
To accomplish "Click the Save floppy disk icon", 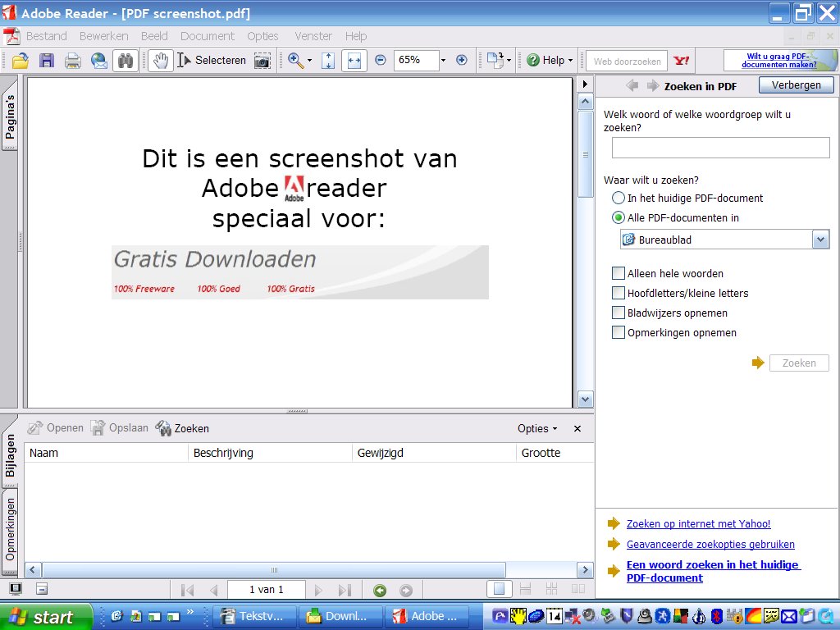I will (x=47, y=60).
